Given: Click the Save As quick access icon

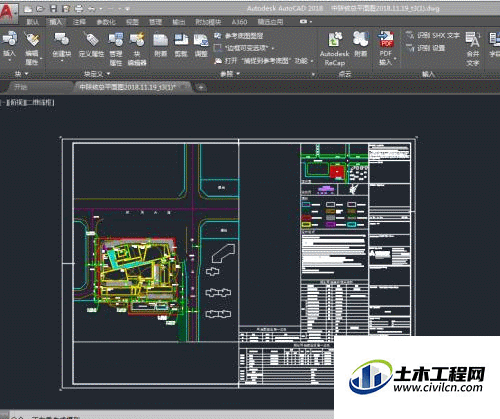Looking at the screenshot, I should pos(66,9).
